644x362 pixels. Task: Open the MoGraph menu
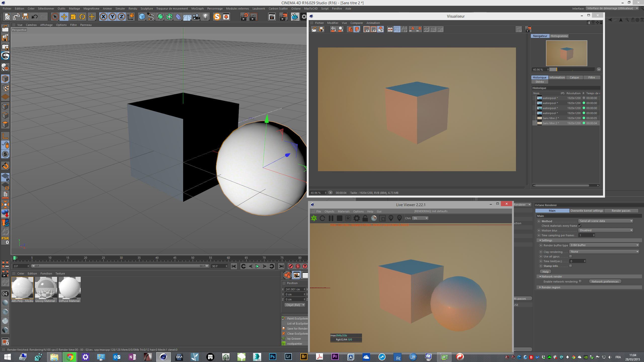[197, 9]
